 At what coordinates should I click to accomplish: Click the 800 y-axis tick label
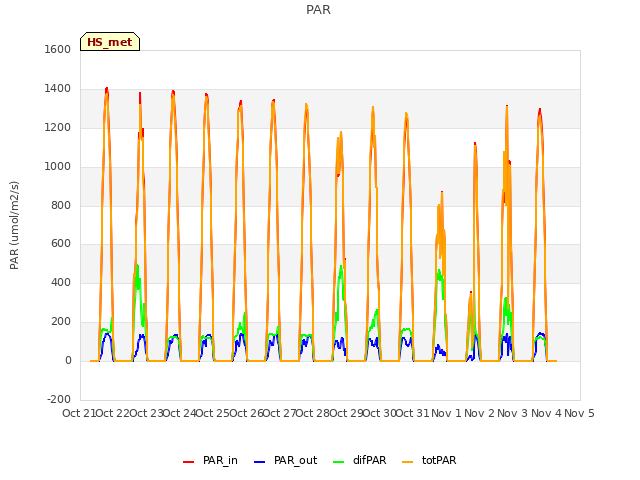[61, 206]
